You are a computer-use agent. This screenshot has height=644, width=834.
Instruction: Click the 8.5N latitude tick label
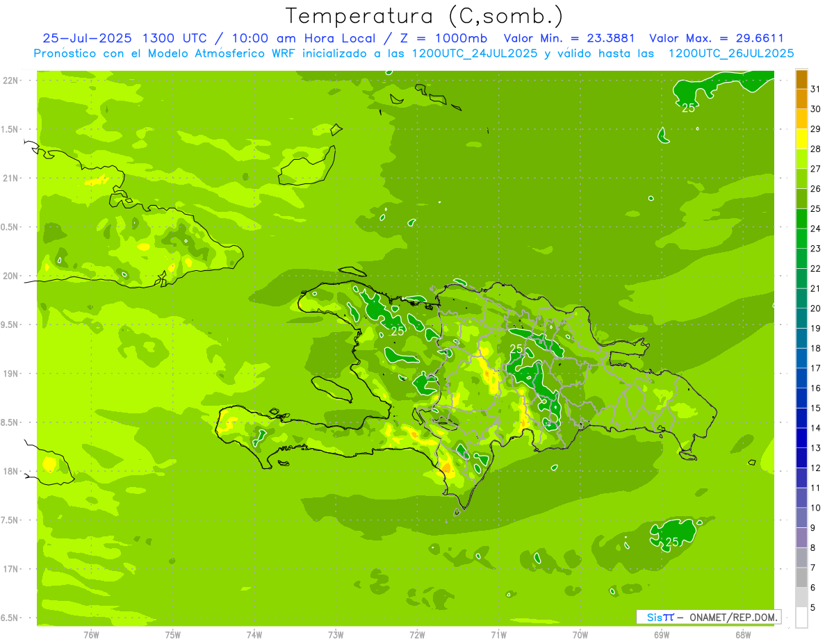click(10, 422)
